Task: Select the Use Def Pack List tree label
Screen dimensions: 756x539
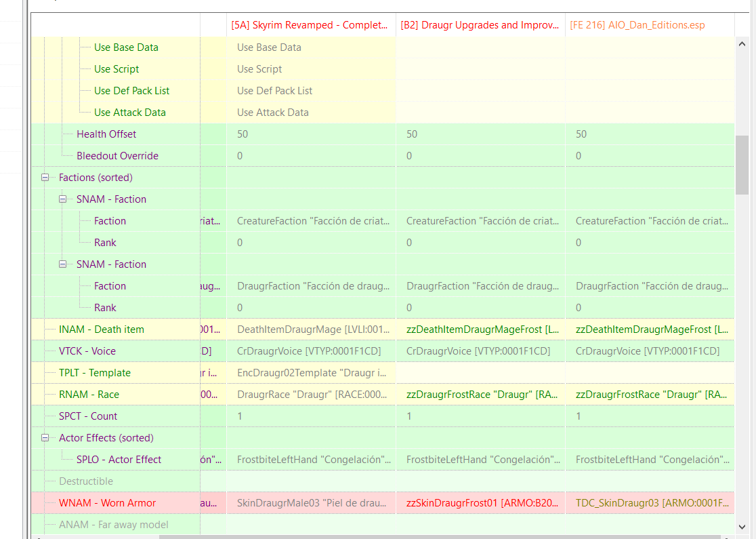Action: (131, 91)
